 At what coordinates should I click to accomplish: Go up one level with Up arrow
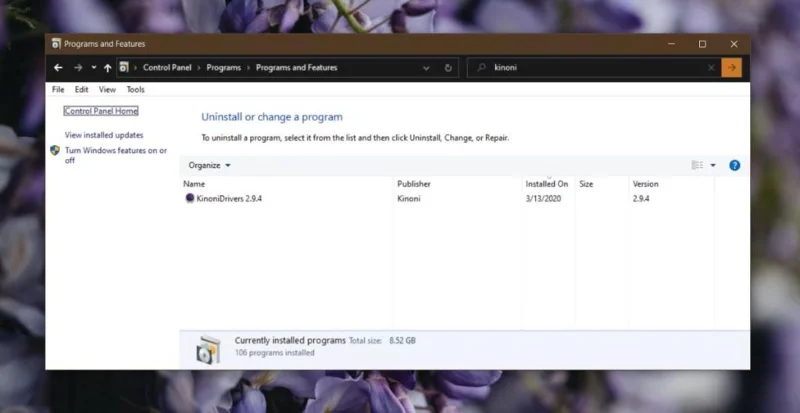[x=107, y=67]
